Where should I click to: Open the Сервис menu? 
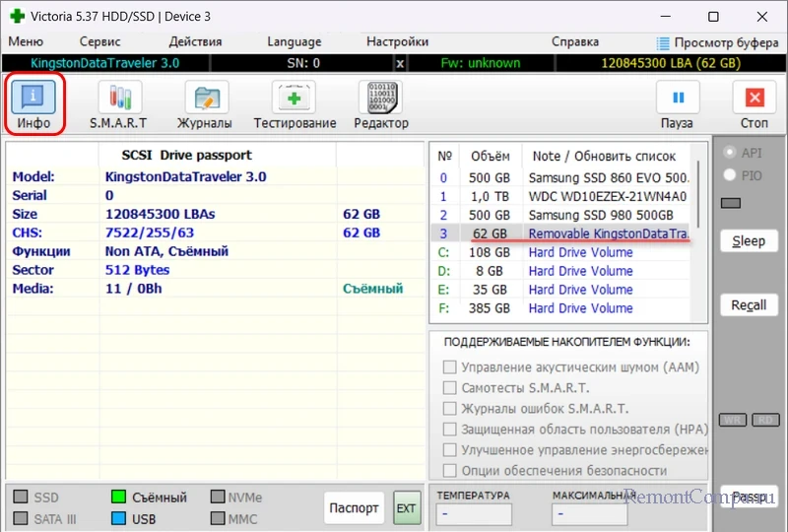point(100,41)
